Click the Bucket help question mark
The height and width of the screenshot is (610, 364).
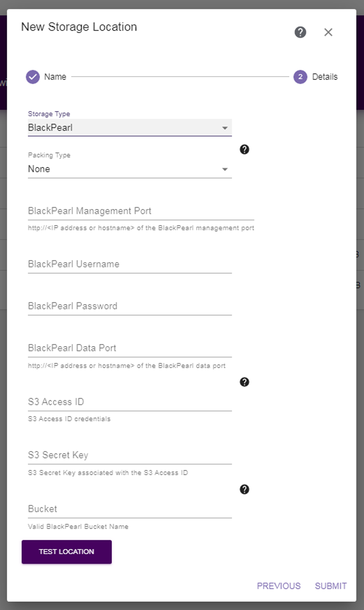(244, 490)
